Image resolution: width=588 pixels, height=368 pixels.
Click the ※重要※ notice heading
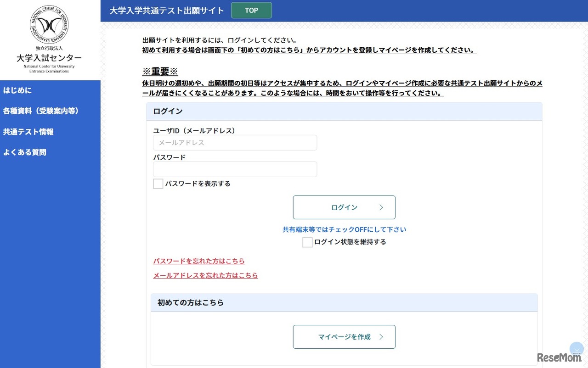[x=160, y=72]
